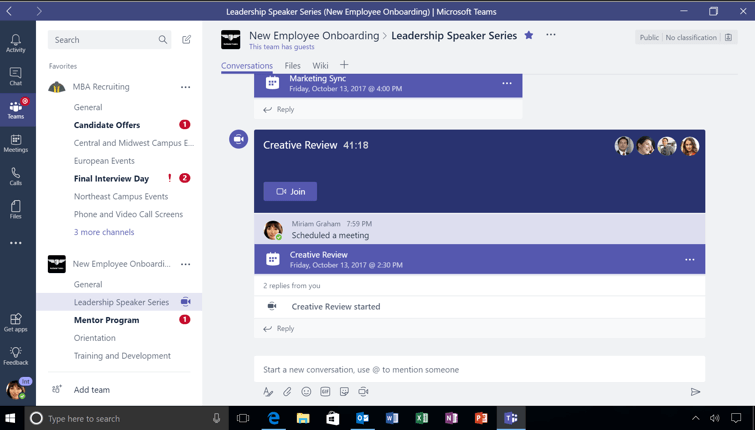This screenshot has width=755, height=430.
Task: Unfavorite channel with the star icon
Action: point(529,35)
